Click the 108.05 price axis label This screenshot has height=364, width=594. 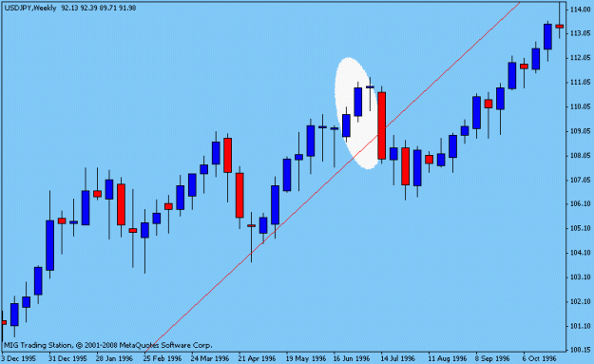pos(581,155)
